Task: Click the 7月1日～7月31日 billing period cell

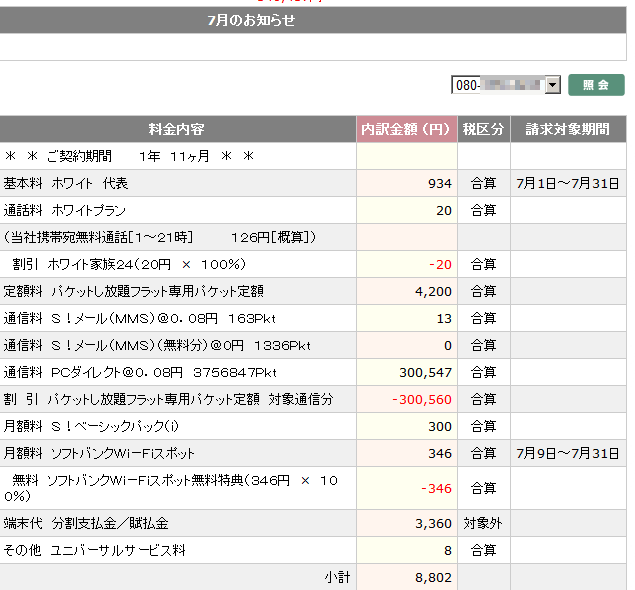Action: click(568, 184)
